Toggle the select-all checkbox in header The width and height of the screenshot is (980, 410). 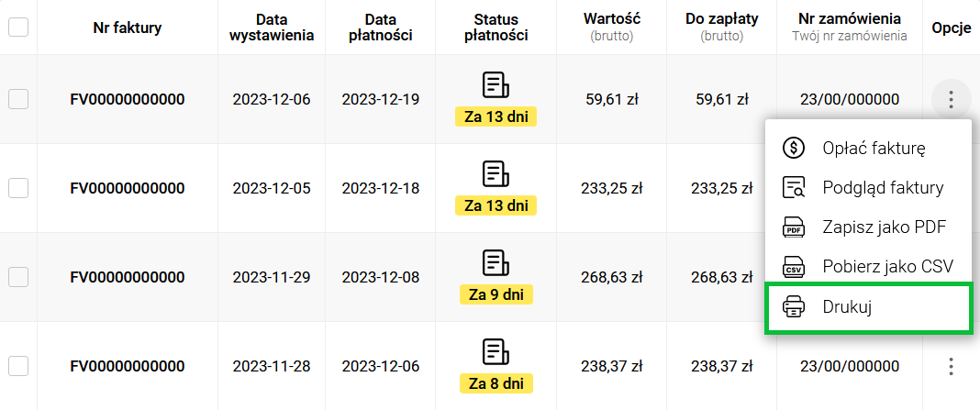[18, 27]
